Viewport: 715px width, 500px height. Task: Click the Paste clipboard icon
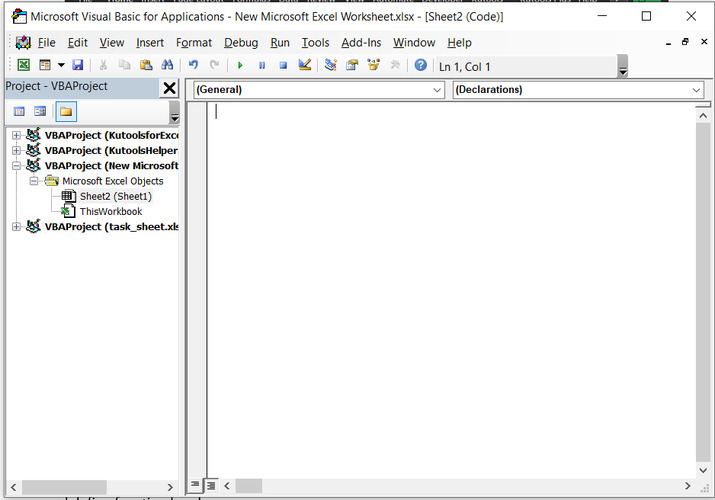(x=146, y=65)
